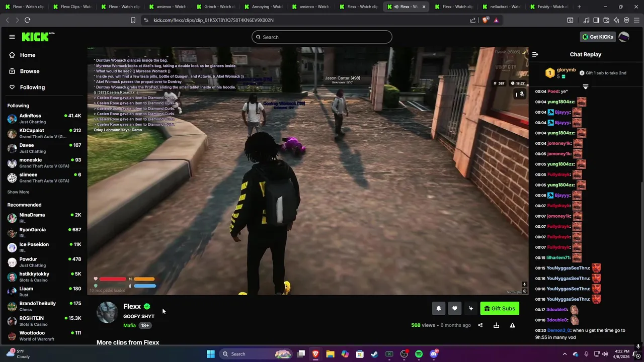Favorite Flexx with the heart button

454,309
